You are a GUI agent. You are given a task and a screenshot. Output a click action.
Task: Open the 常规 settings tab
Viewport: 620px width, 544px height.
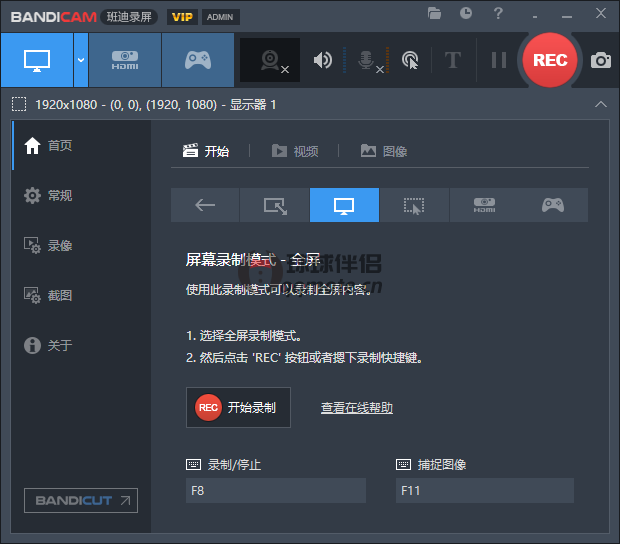(59, 195)
